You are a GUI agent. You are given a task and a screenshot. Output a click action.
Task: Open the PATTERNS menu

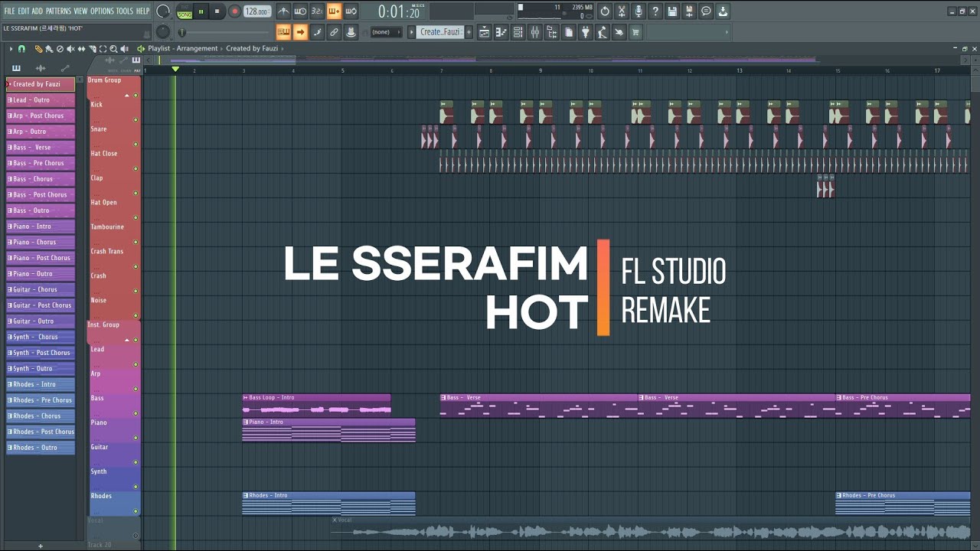pyautogui.click(x=58, y=11)
